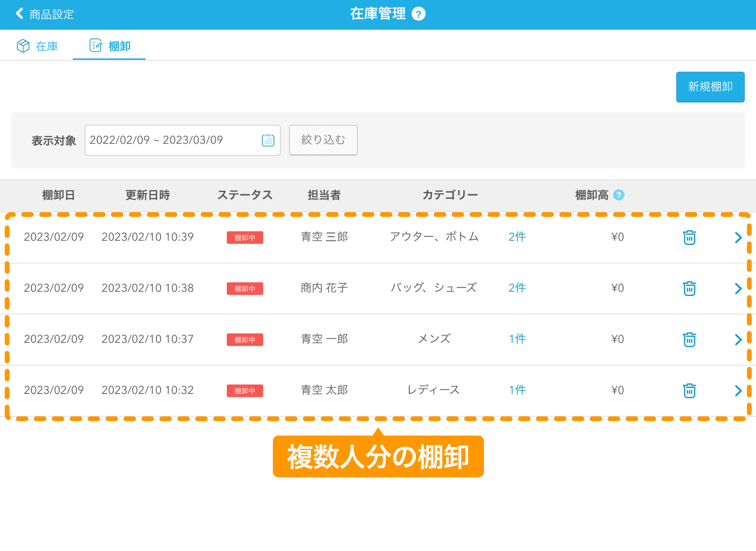
Task: Click the 1件 link for メンズ
Action: point(517,339)
